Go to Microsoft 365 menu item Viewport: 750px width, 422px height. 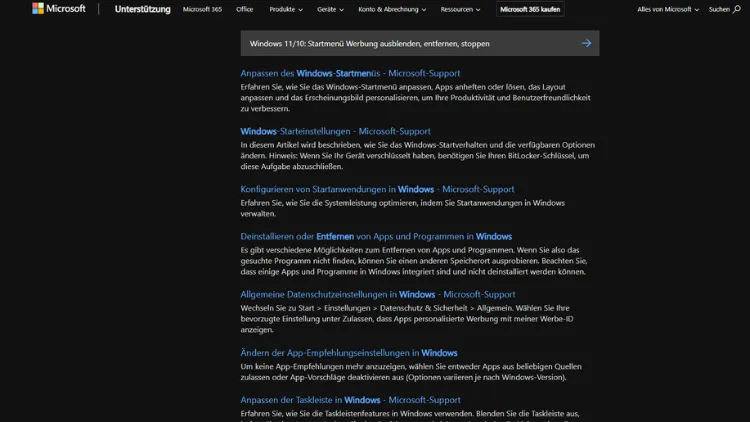(x=202, y=9)
